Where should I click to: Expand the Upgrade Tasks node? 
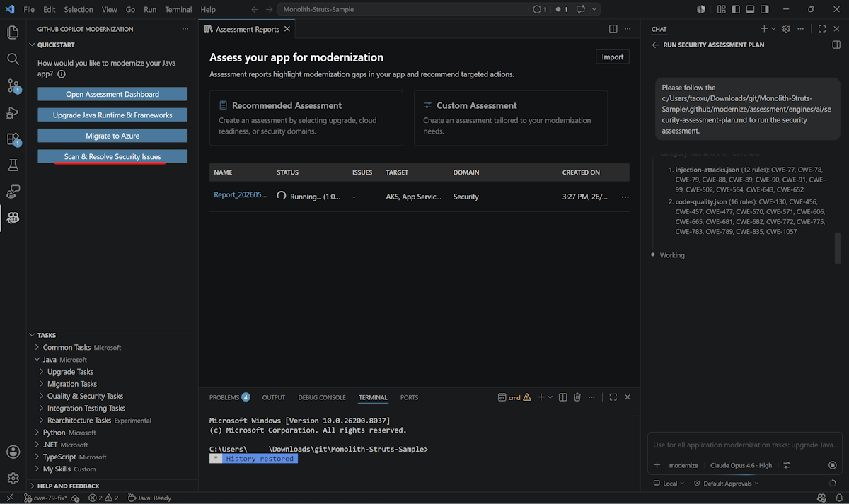tap(70, 372)
